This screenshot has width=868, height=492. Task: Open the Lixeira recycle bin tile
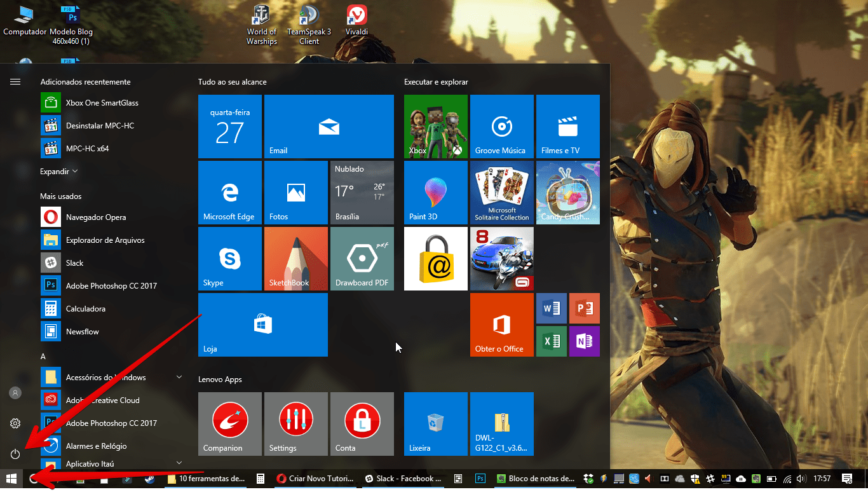(436, 424)
